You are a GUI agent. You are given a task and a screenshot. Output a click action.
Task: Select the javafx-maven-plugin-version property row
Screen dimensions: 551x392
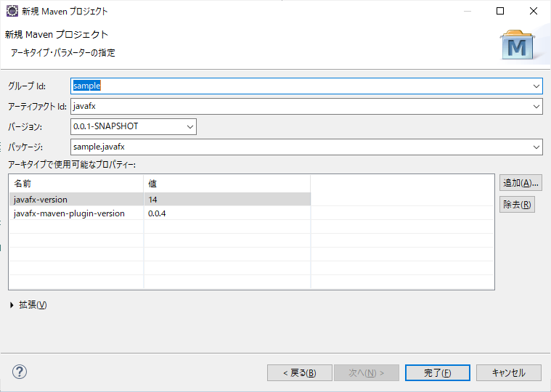[x=160, y=213]
